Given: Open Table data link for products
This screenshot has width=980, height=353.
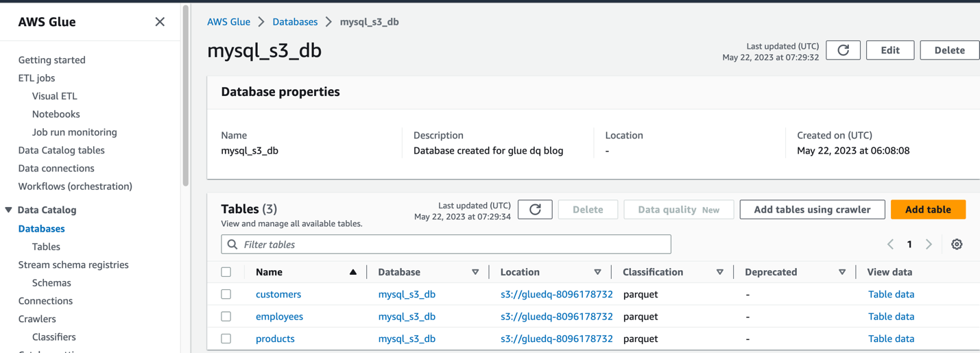Looking at the screenshot, I should point(891,339).
